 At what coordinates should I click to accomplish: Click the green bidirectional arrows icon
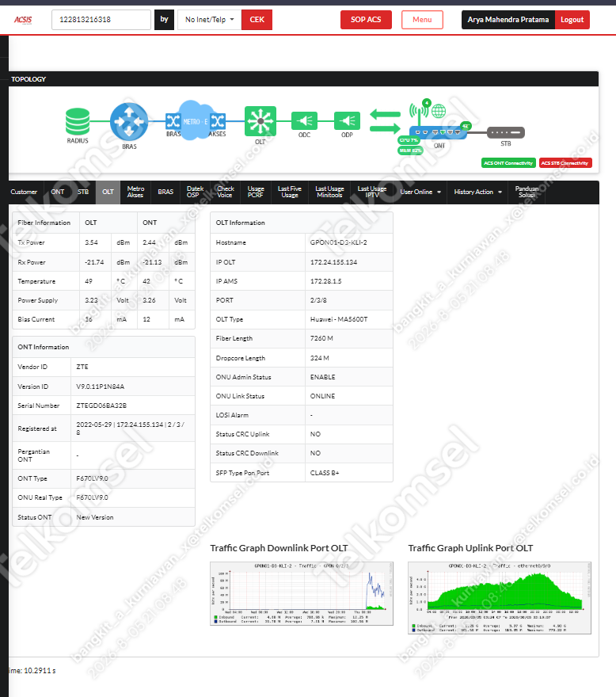[385, 121]
